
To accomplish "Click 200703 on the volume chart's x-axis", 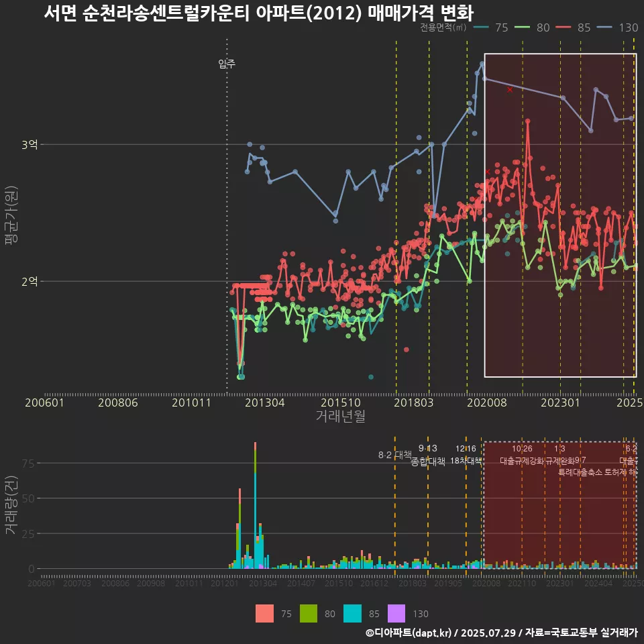I will (76, 583).
